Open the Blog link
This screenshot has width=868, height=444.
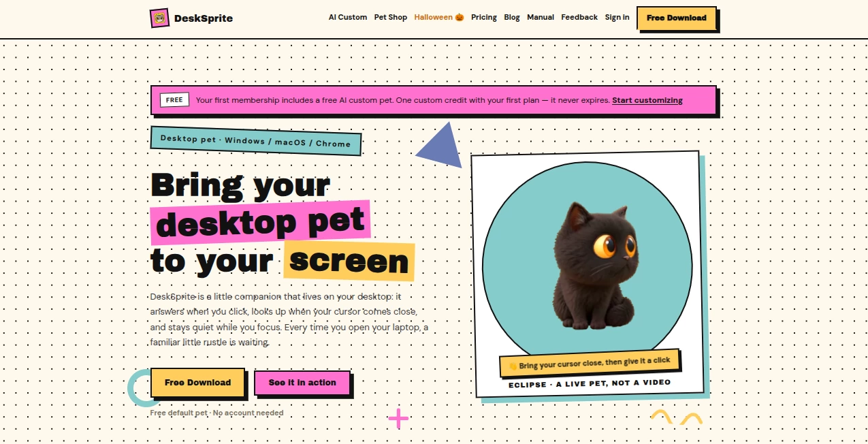(512, 17)
